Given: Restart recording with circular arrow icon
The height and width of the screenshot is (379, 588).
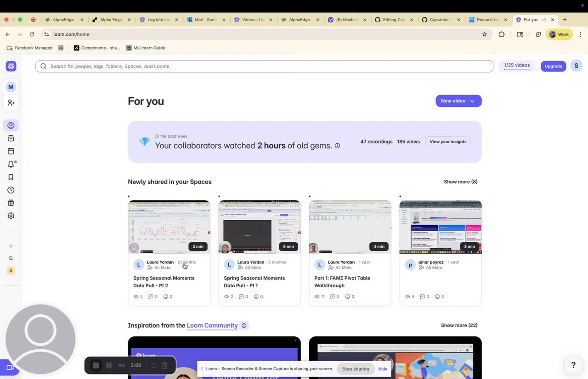Looking at the screenshot, I should 154,365.
